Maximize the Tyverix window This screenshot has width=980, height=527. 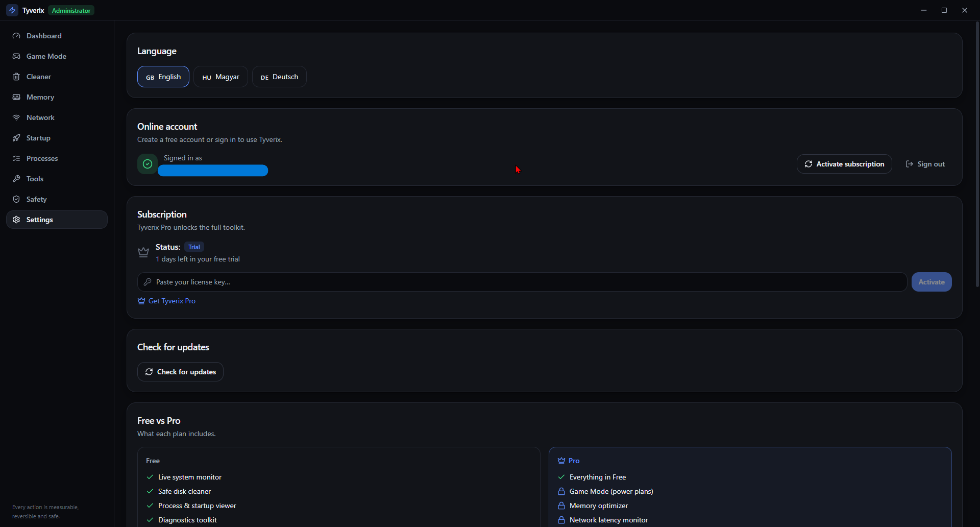(x=944, y=10)
